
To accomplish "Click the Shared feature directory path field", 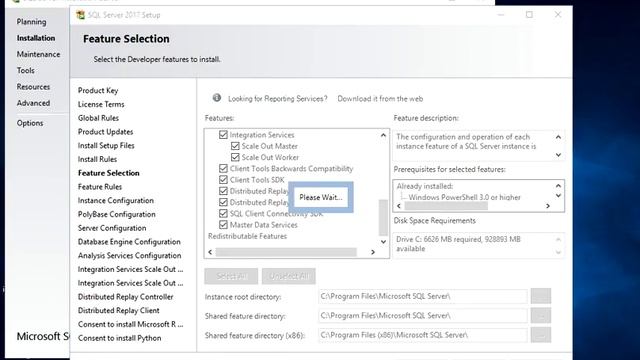I will click(x=423, y=316).
